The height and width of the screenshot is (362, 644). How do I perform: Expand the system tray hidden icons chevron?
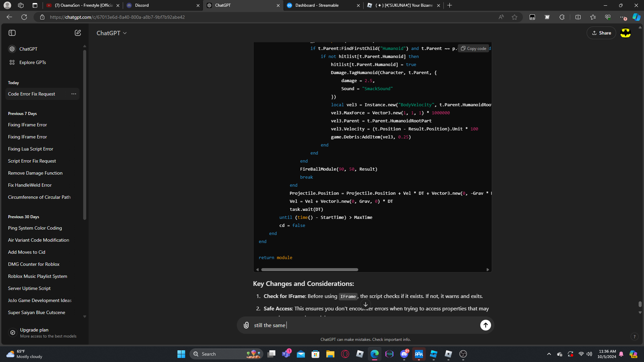pyautogui.click(x=549, y=354)
